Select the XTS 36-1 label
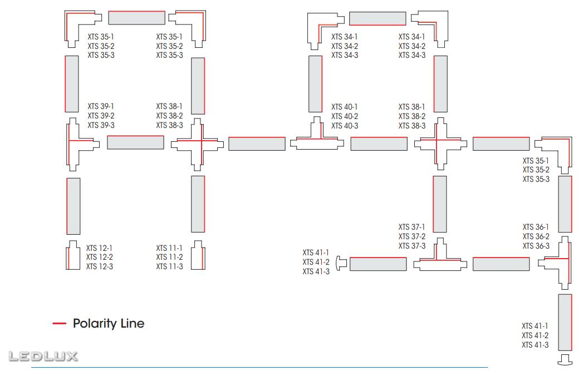Image resolution: width=588 pixels, height=371 pixels. point(536,227)
